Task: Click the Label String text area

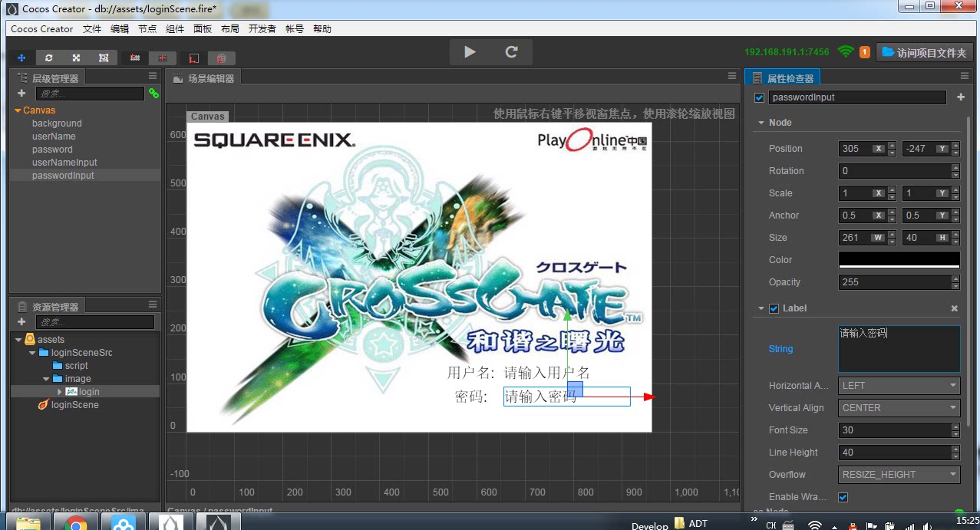Action: [899, 349]
